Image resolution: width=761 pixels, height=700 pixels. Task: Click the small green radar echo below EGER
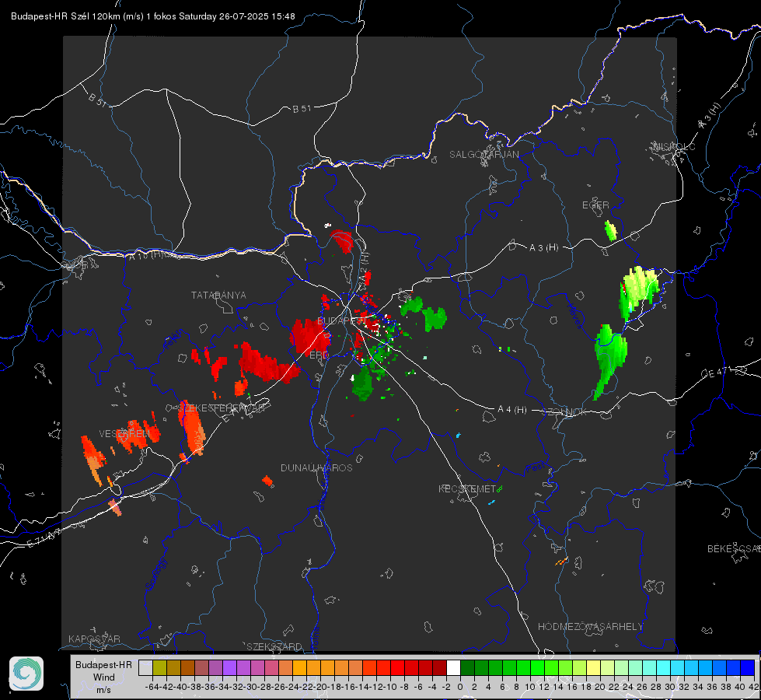[610, 230]
